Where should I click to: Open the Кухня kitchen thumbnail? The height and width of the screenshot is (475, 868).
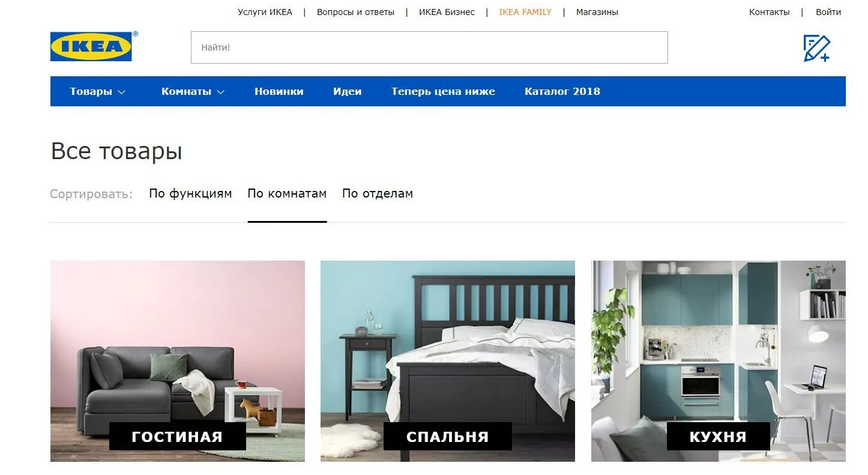719,361
